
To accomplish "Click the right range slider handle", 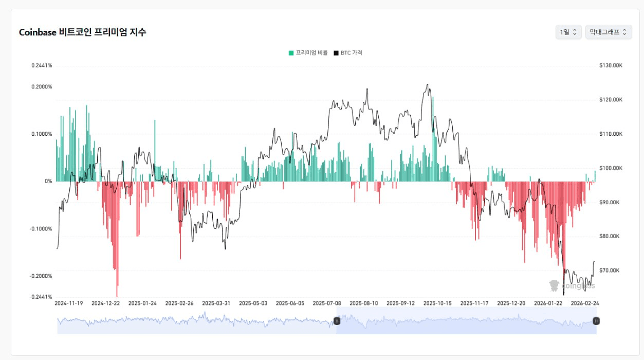I will (596, 321).
